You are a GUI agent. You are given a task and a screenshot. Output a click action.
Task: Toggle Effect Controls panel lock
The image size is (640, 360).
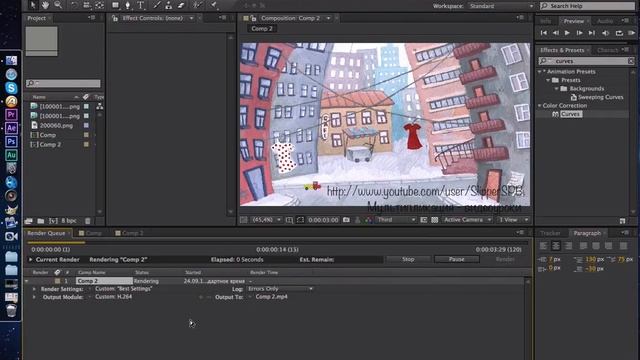(x=115, y=18)
